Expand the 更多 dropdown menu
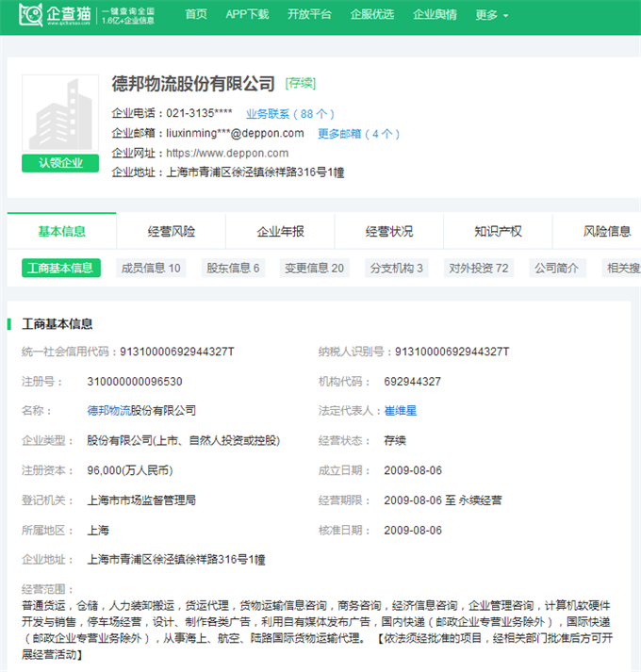 (492, 15)
